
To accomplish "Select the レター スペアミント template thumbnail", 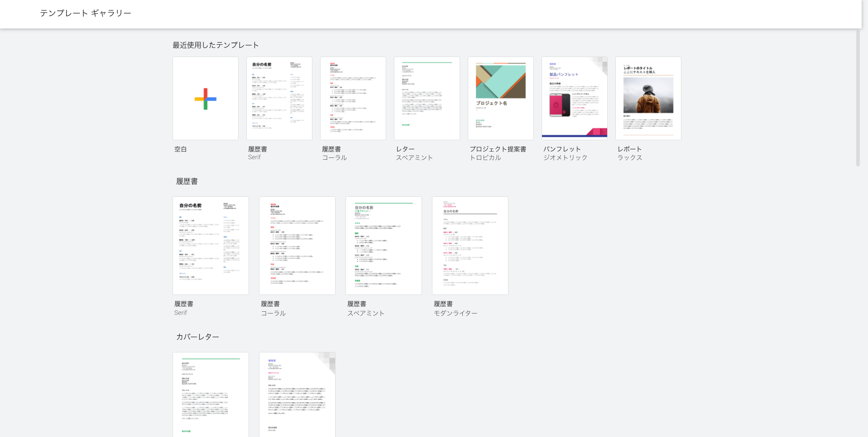I will pos(427,98).
